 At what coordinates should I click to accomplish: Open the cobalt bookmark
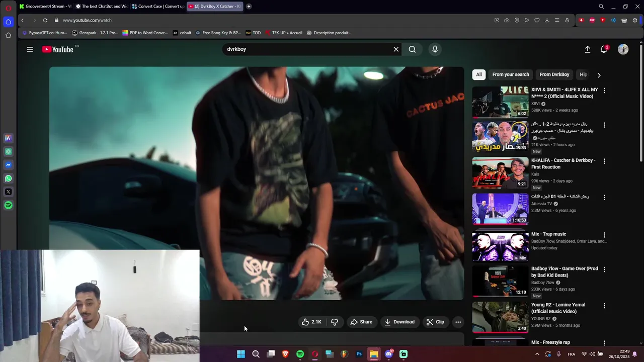(x=182, y=33)
